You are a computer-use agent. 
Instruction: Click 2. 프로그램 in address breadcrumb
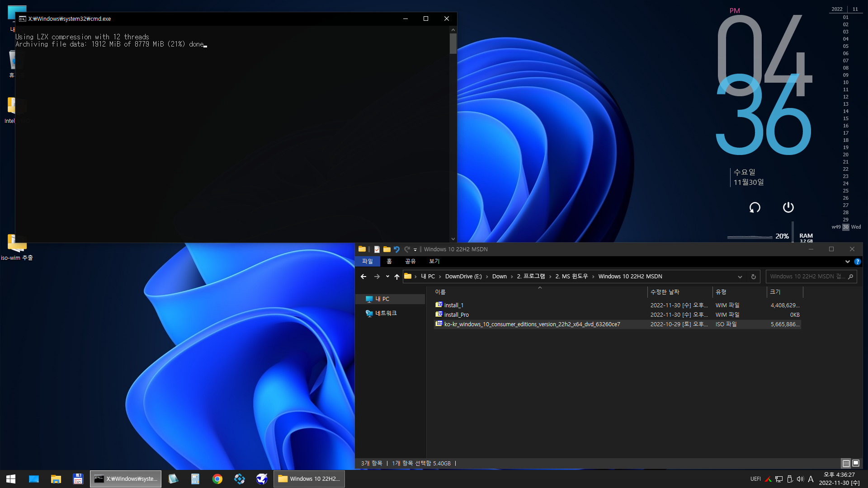[531, 277]
